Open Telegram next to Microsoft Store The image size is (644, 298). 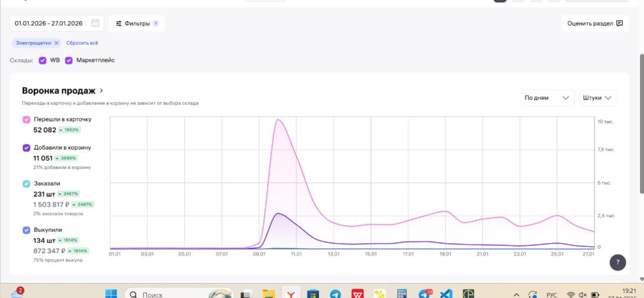coord(335,294)
